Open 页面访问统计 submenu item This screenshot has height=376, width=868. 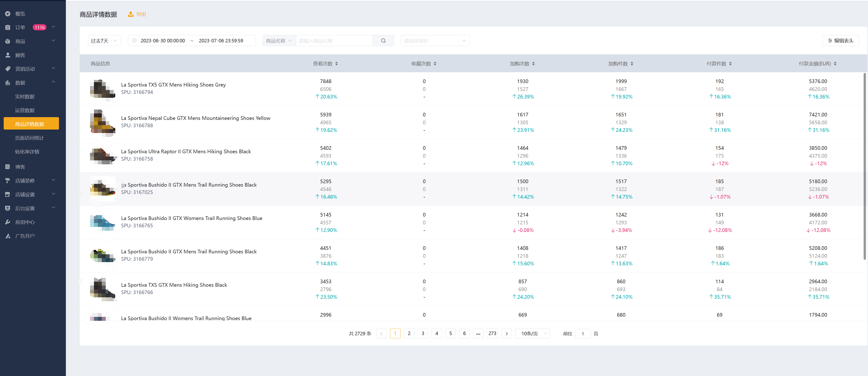pyautogui.click(x=29, y=138)
